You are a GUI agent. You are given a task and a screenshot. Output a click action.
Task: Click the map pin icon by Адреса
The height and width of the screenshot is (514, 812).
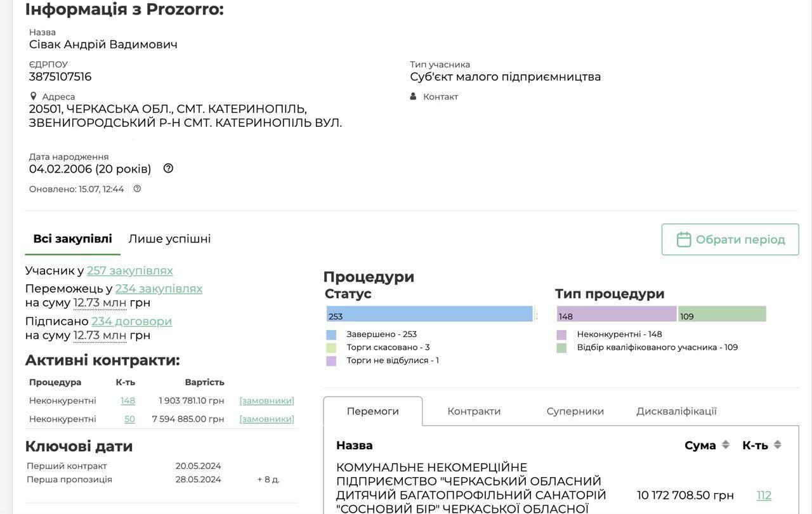[34, 96]
